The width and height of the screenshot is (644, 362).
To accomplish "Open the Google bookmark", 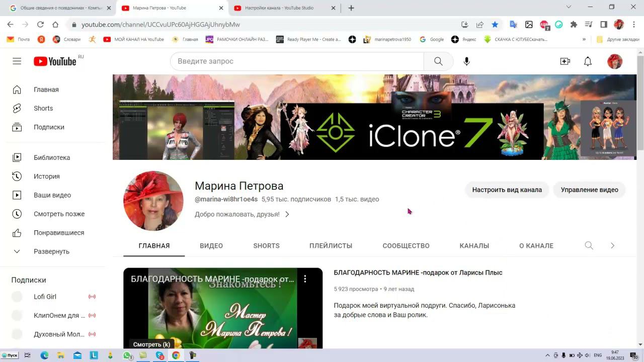I will click(432, 39).
